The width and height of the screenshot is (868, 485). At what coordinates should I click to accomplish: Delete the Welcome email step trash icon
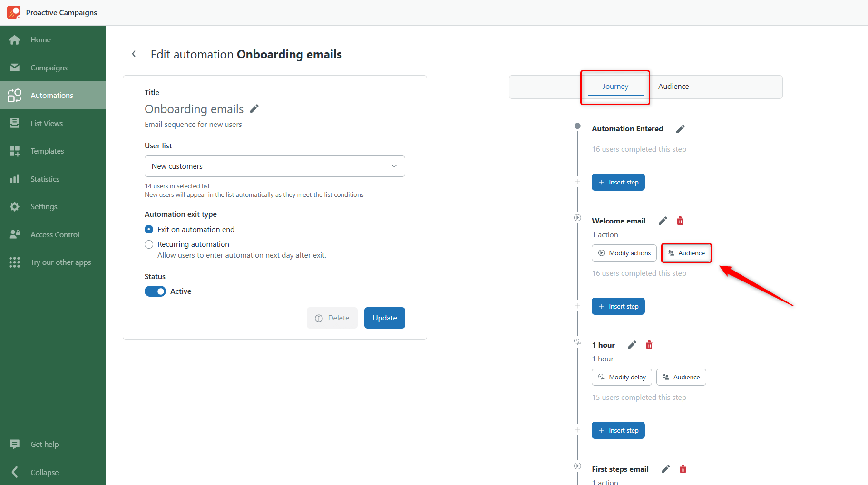point(680,221)
